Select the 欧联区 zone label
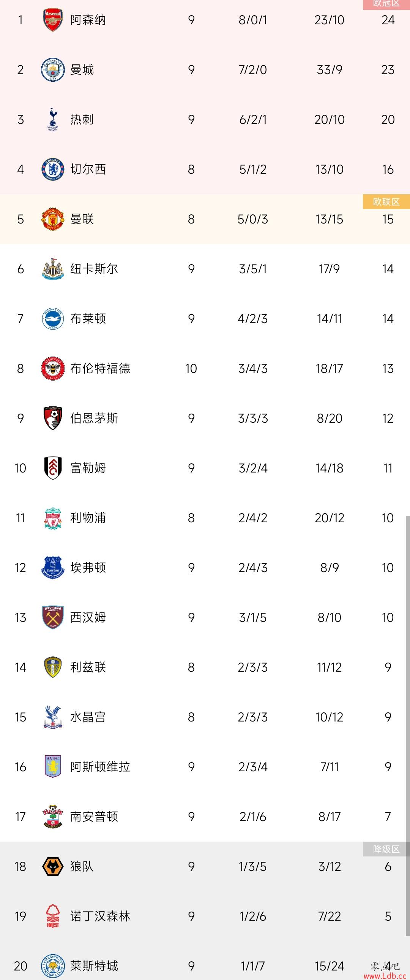410x980 pixels. coord(386,201)
